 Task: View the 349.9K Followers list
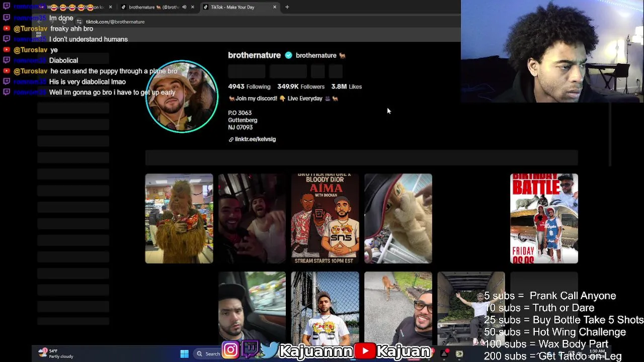tap(301, 86)
